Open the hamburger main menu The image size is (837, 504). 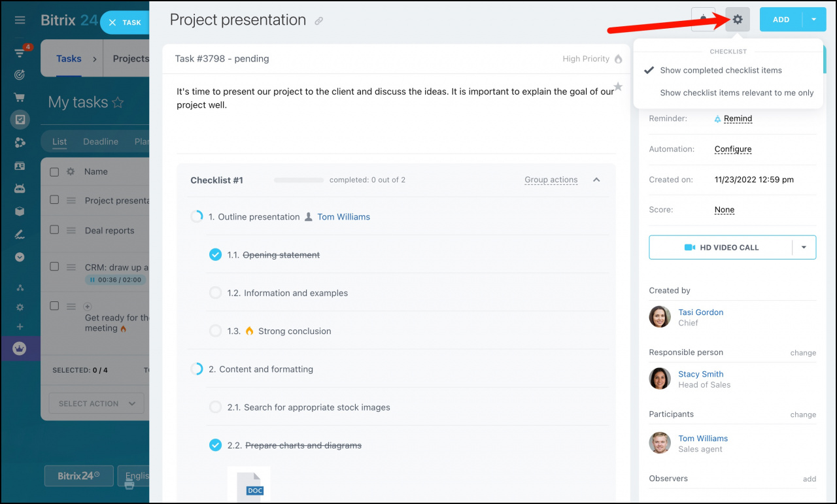20,20
